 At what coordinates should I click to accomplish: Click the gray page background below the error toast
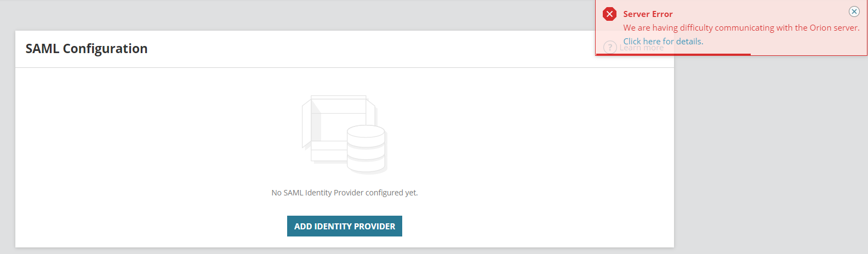click(x=767, y=153)
